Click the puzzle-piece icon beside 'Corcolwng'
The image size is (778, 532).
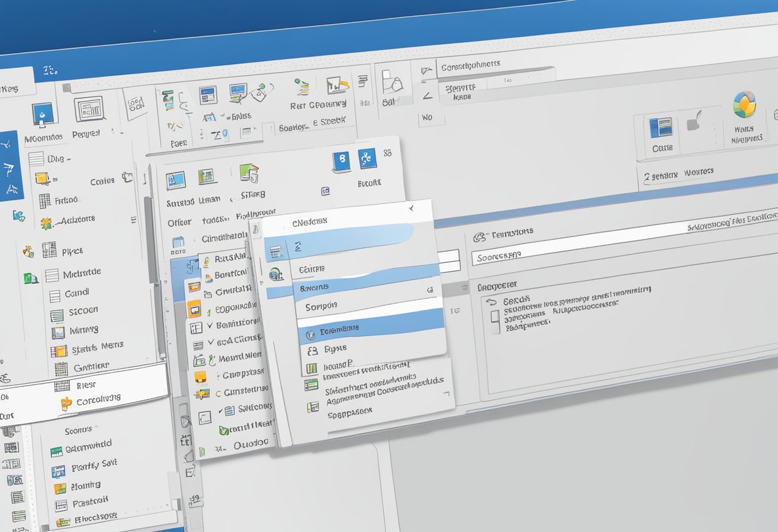coord(67,403)
